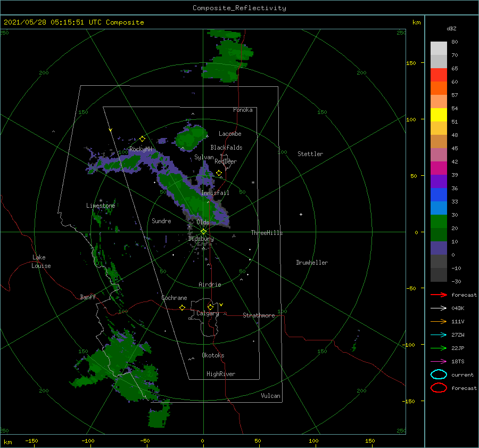Click the Lake Louise label
The width and height of the screenshot is (479, 448).
point(41,262)
